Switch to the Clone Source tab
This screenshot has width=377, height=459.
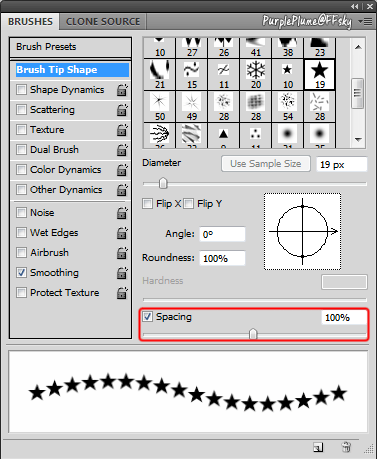[103, 22]
